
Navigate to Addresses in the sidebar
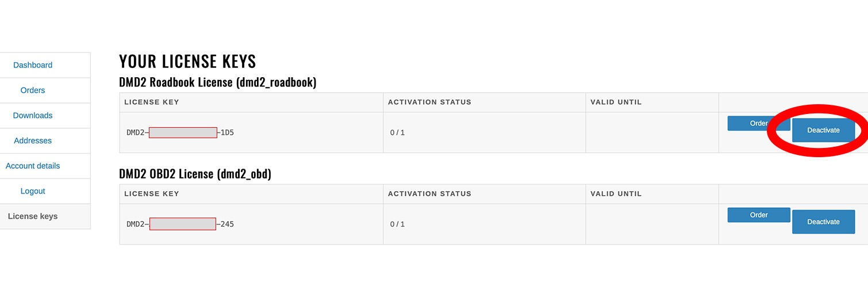[33, 141]
